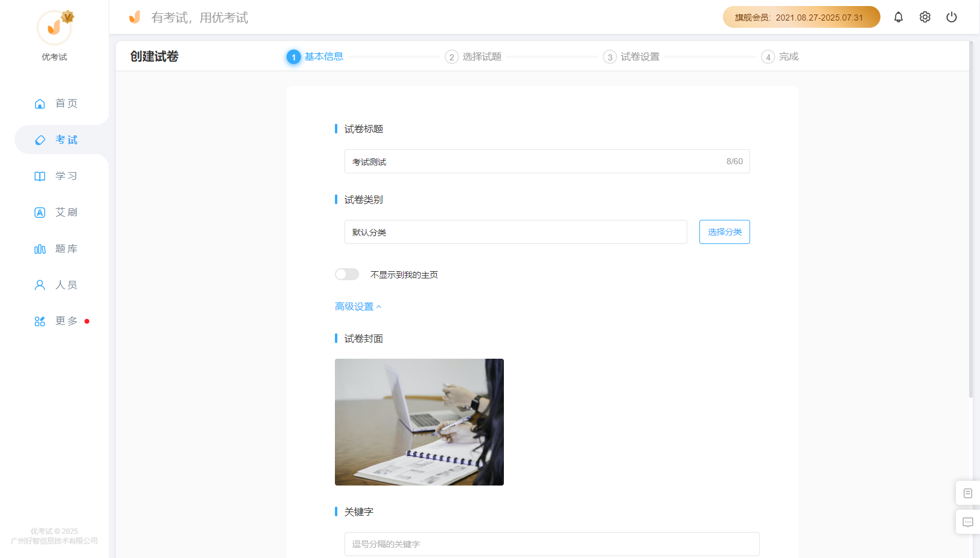Open the chat feedback floating icon
The image size is (980, 558).
[968, 522]
